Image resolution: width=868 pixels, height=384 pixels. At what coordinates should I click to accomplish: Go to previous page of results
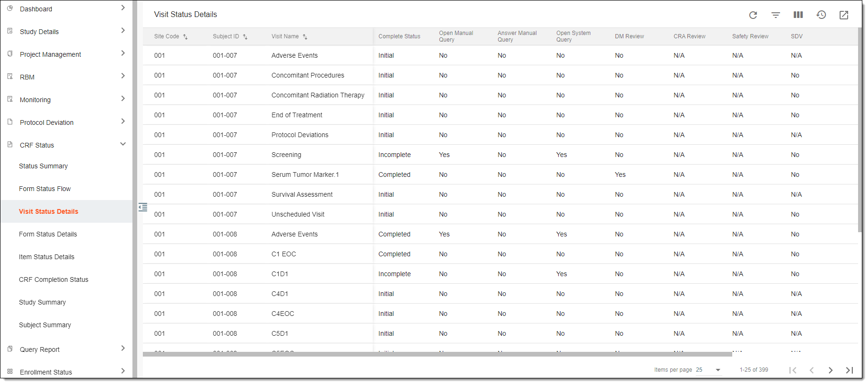click(812, 370)
